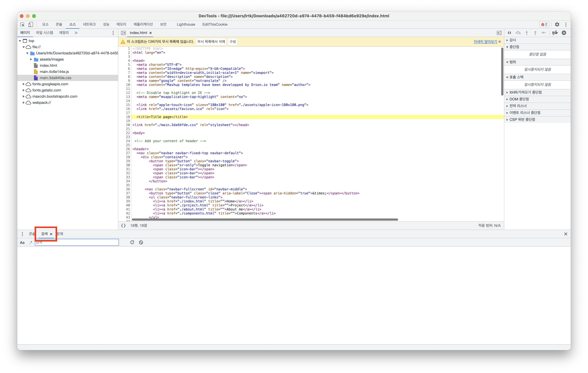Hide the navigator sidebar panel icon
The image size is (588, 373).
click(x=123, y=33)
